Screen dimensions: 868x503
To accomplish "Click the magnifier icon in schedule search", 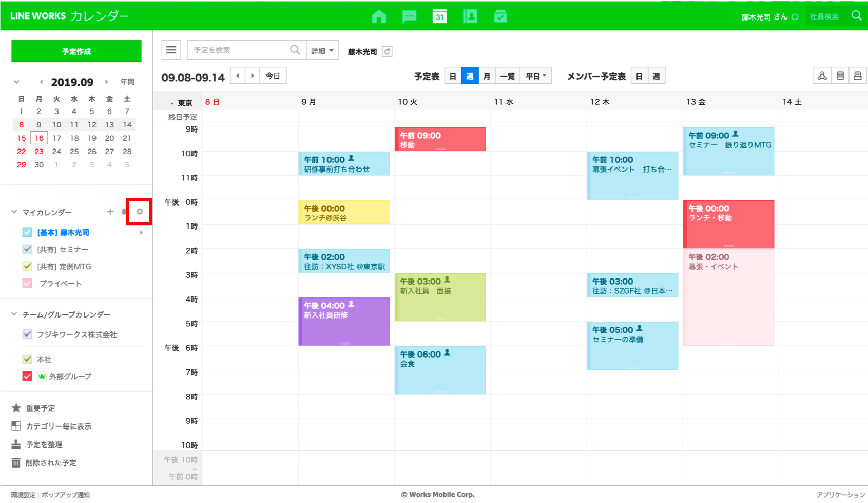I will coord(295,50).
